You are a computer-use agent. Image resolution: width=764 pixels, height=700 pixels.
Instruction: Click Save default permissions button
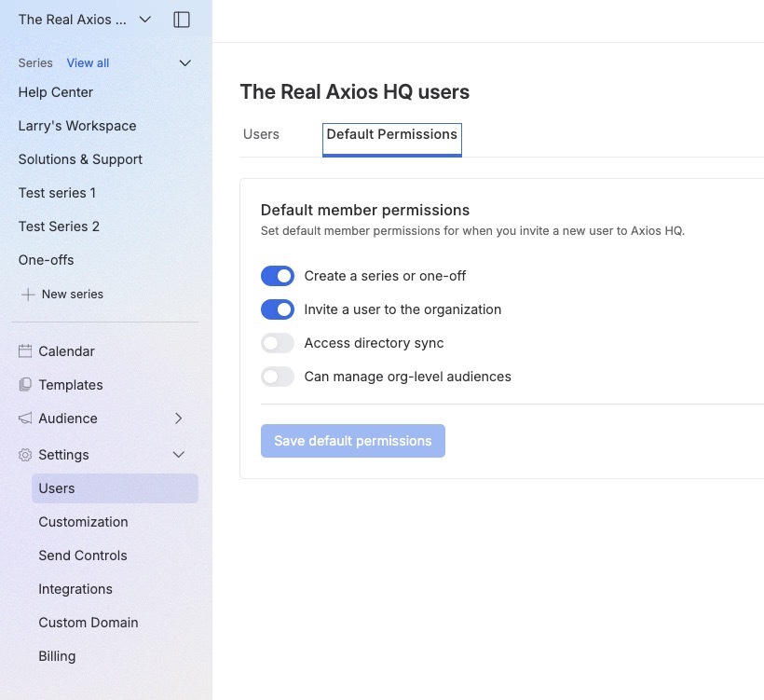pyautogui.click(x=353, y=441)
